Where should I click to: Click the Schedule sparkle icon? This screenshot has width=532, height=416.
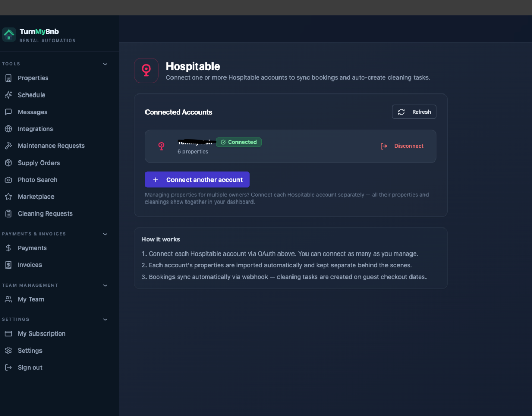tap(8, 95)
